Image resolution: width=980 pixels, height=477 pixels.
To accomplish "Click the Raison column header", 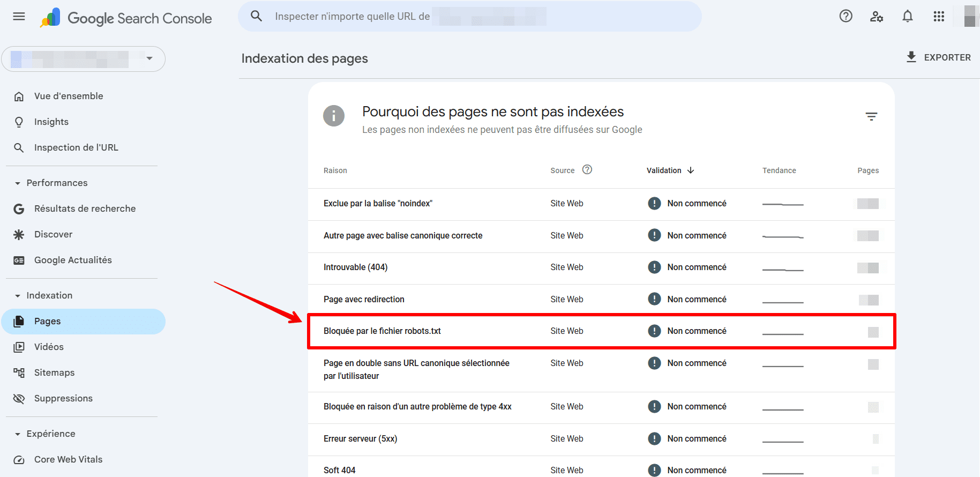I will pyautogui.click(x=335, y=170).
